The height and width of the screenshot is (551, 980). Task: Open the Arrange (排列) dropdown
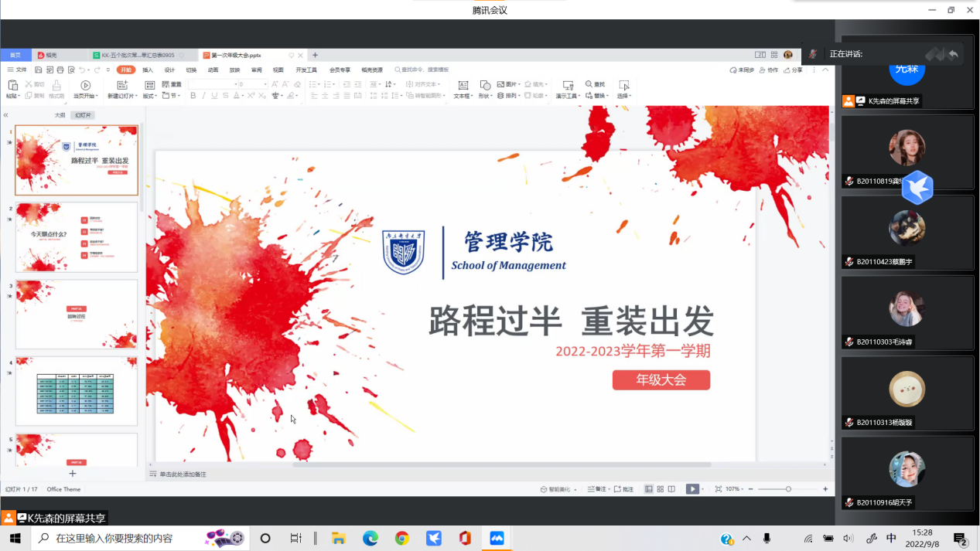(x=510, y=96)
